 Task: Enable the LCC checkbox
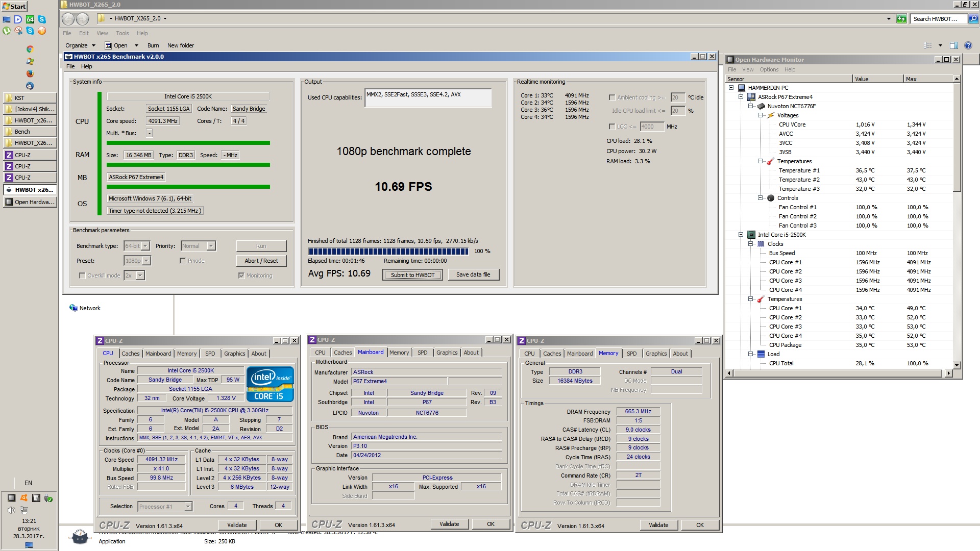612,127
